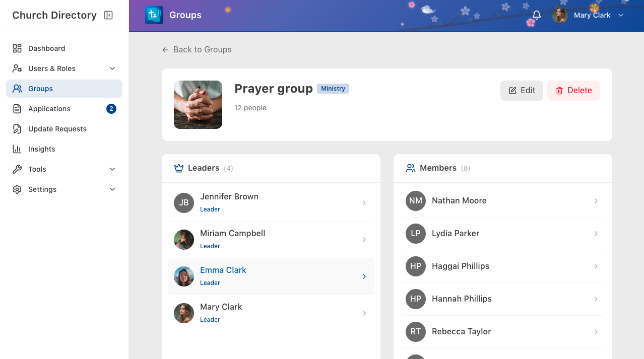Screen dimensions: 644x359
Task: Click Mary Clark's avatar in the header
Action: (x=560, y=15)
